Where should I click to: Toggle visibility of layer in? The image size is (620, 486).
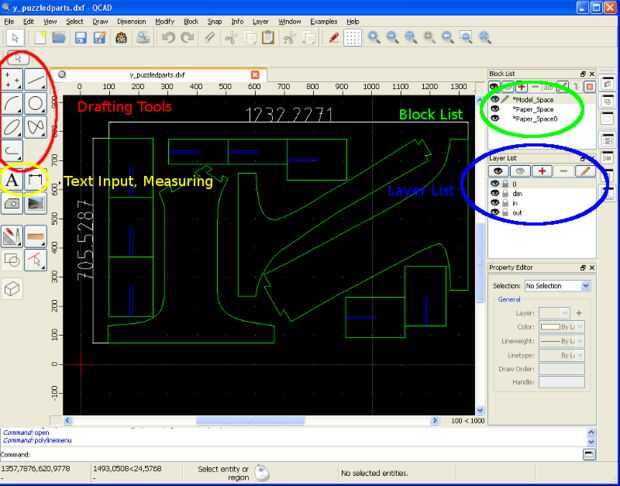(495, 203)
